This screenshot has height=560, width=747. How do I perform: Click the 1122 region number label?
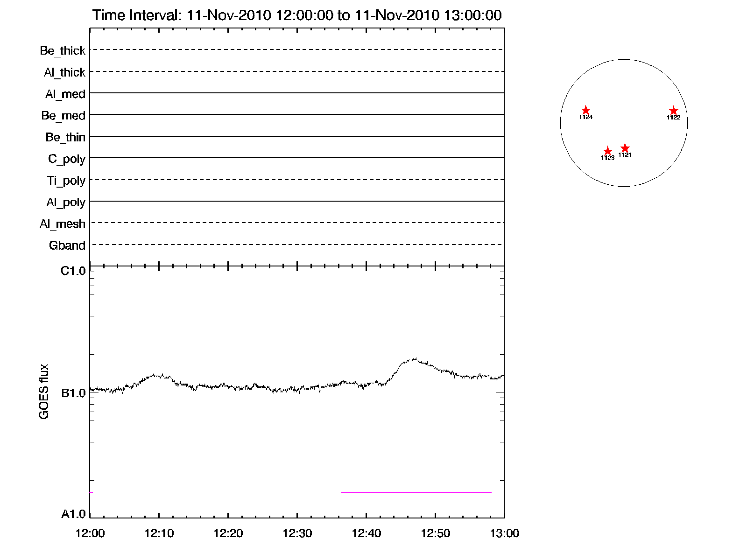coord(673,118)
